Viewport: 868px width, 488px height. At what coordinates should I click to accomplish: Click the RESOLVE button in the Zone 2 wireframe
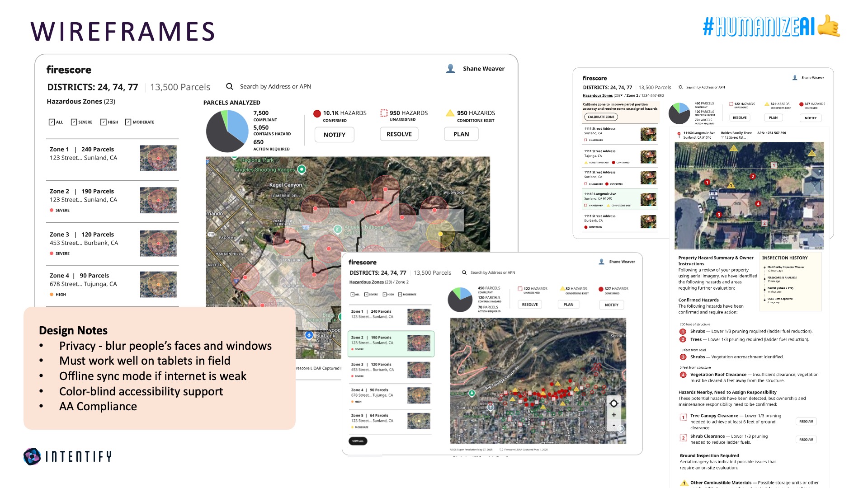click(x=530, y=305)
